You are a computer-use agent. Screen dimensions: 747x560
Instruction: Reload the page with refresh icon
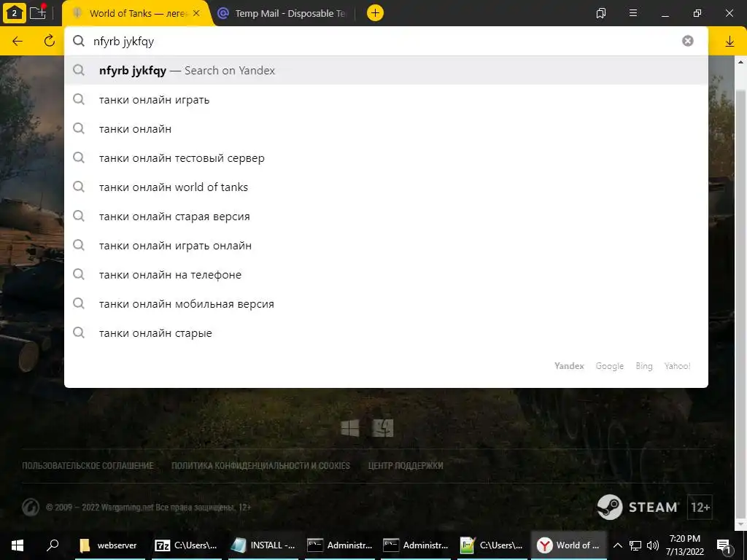click(x=49, y=41)
